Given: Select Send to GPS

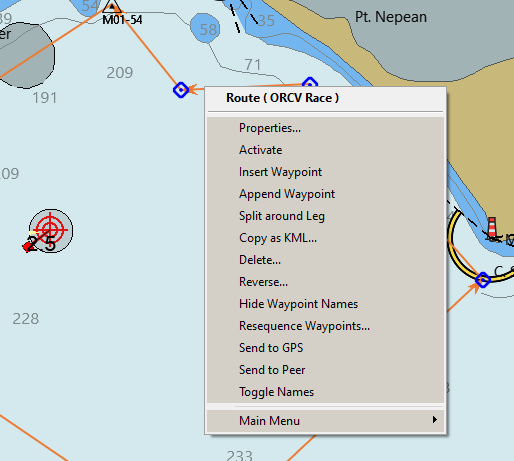Looking at the screenshot, I should click(x=325, y=348).
